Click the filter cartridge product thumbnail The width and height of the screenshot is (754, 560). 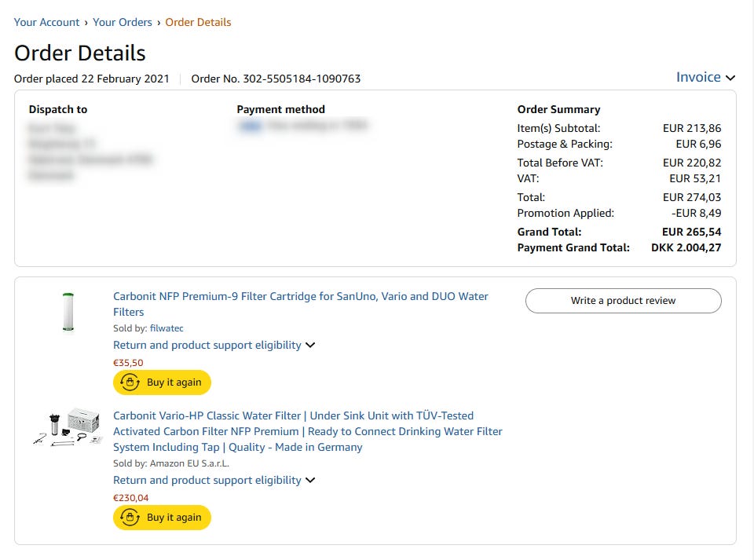pyautogui.click(x=68, y=312)
